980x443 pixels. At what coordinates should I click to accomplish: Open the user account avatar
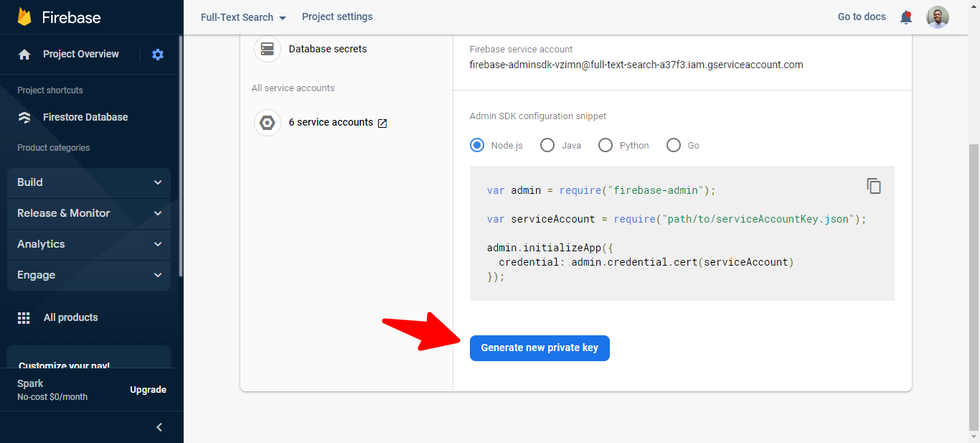point(938,17)
